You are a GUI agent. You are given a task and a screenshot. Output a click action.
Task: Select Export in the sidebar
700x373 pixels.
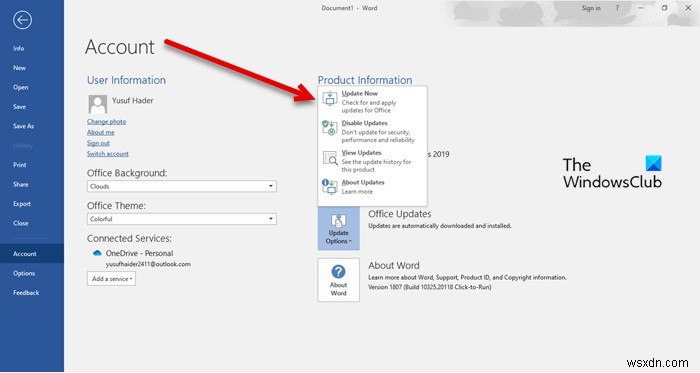[x=22, y=204]
